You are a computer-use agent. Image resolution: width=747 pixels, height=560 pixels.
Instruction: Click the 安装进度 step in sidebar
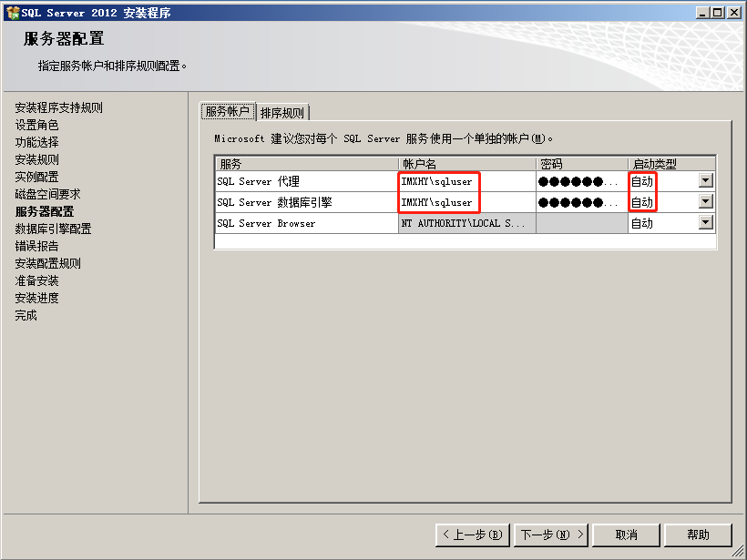point(36,298)
